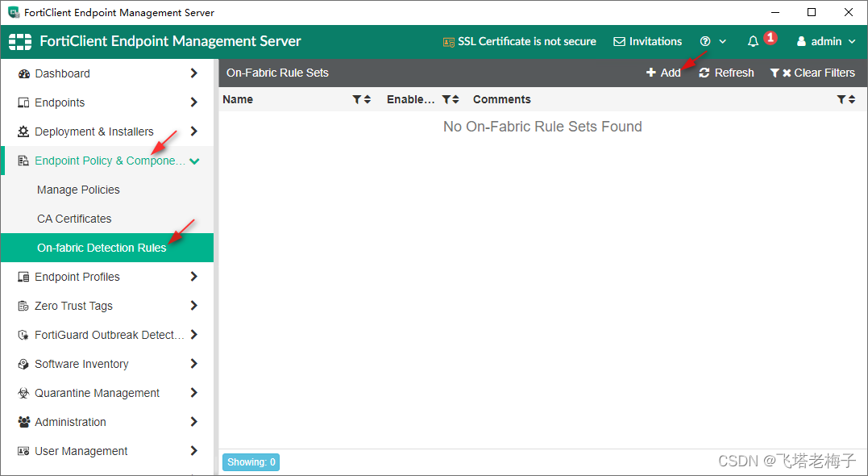Click the admin user avatar icon
Screen dimensions: 868x476
pyautogui.click(x=801, y=42)
